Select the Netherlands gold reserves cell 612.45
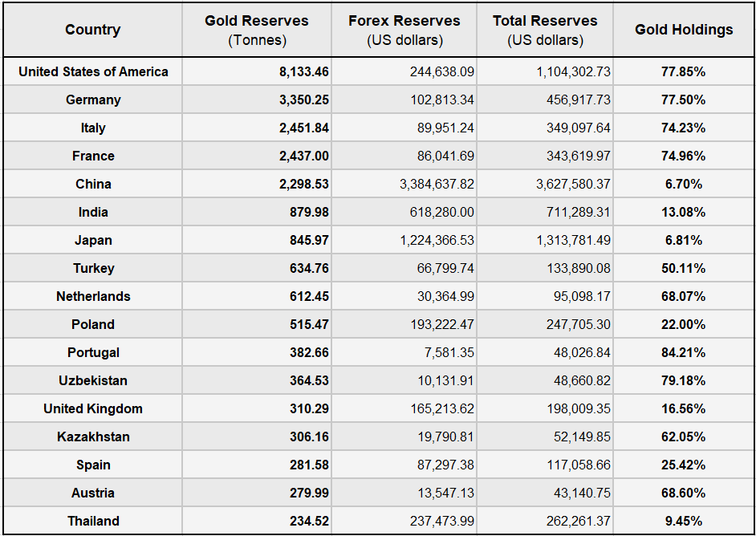Viewport: 756px width, 536px height. pos(309,296)
